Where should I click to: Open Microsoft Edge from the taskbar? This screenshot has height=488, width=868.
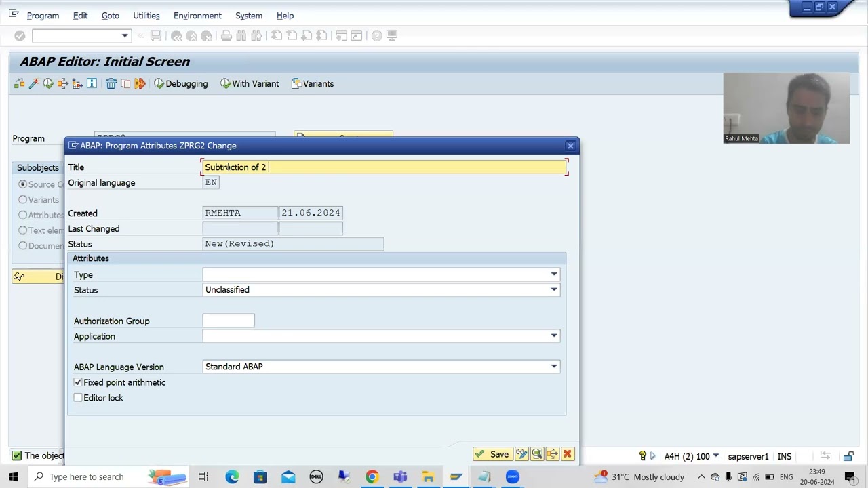pos(232,476)
